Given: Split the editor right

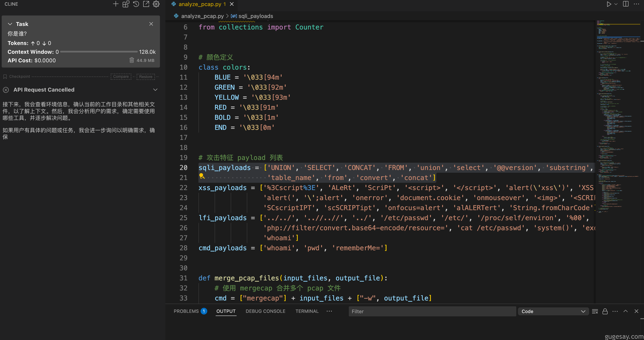Looking at the screenshot, I should point(626,4).
